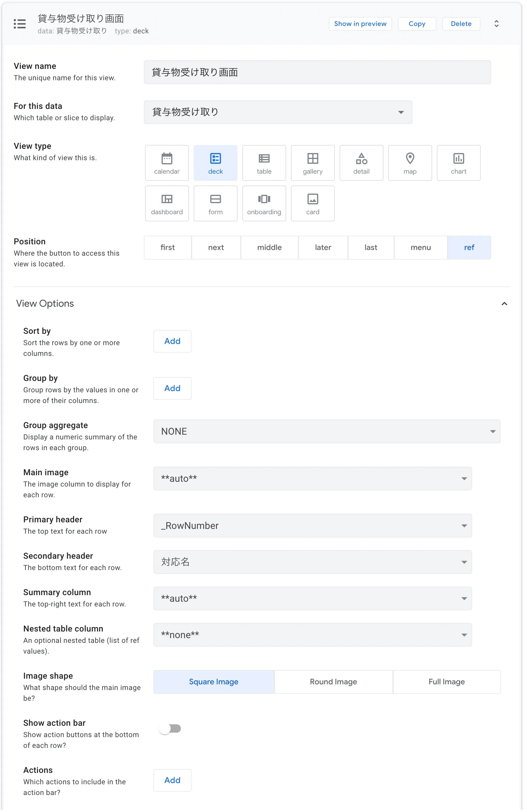This screenshot has height=812, width=527.
Task: Choose the chart view type icon
Action: coord(458,163)
